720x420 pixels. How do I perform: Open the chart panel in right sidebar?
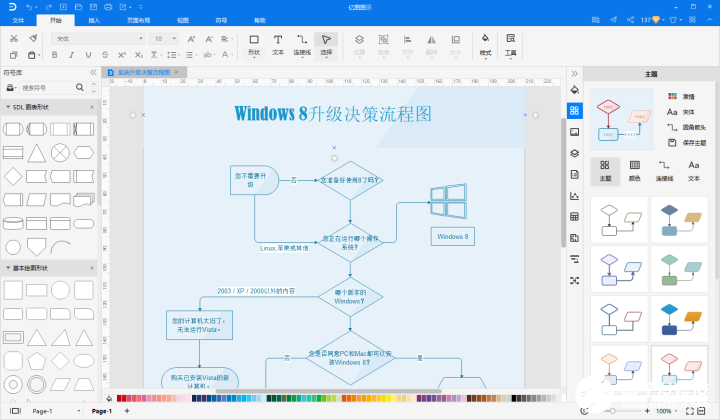pos(574,196)
